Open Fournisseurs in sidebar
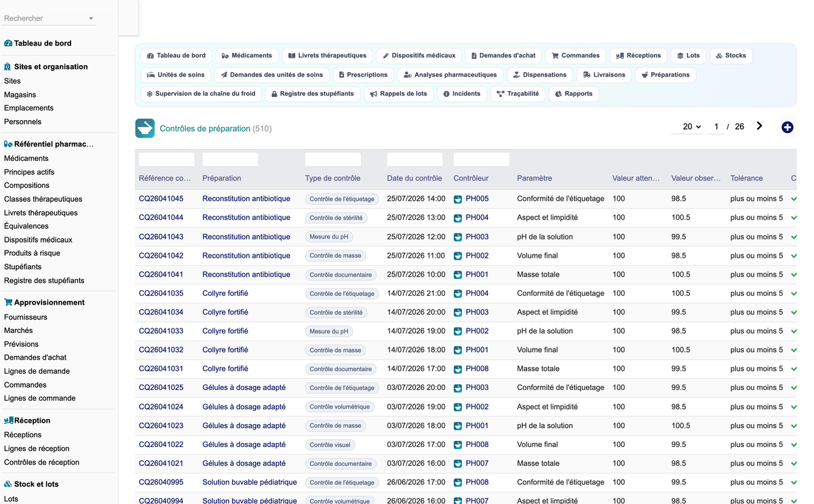 pos(26,317)
